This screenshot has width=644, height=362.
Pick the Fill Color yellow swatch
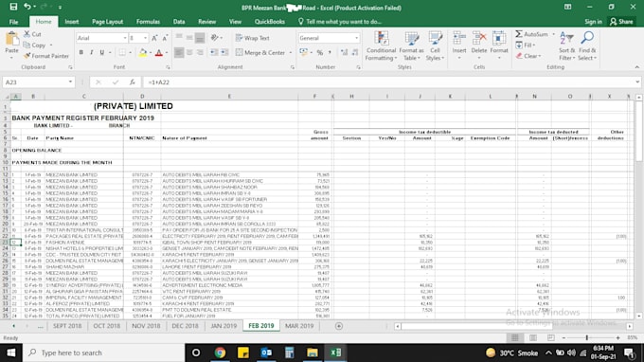point(142,53)
